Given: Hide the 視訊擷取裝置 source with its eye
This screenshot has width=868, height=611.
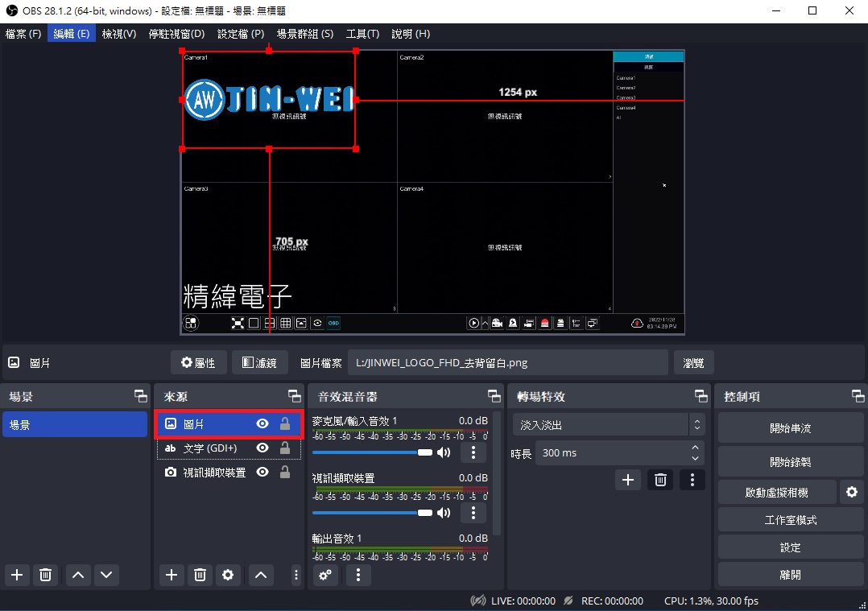Looking at the screenshot, I should point(262,472).
